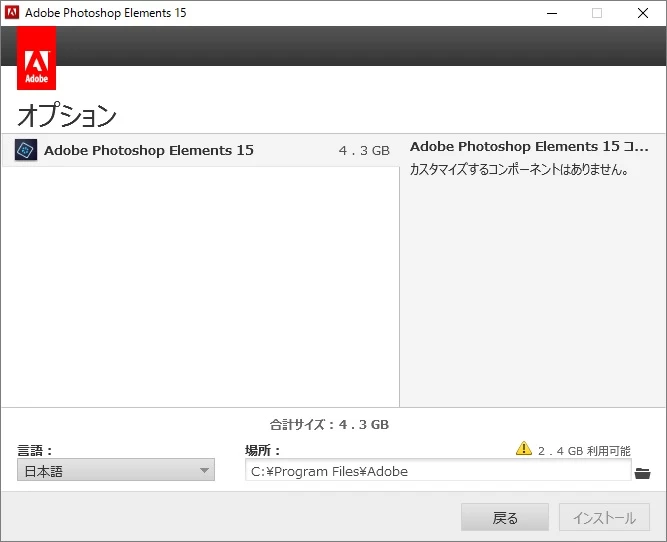Click the 4.3 GB size in product row
Screen dimensions: 667x542
point(364,151)
